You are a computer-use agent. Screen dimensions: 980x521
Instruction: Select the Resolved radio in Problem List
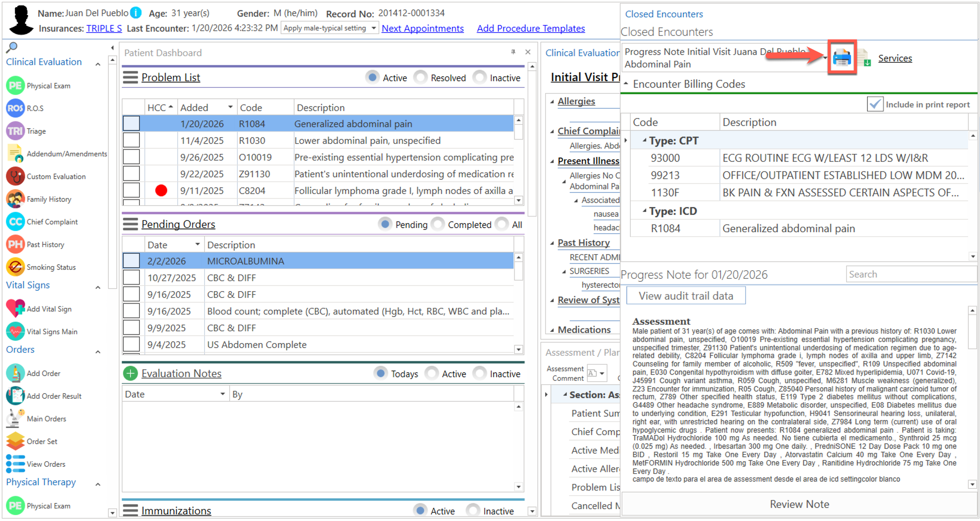point(420,78)
